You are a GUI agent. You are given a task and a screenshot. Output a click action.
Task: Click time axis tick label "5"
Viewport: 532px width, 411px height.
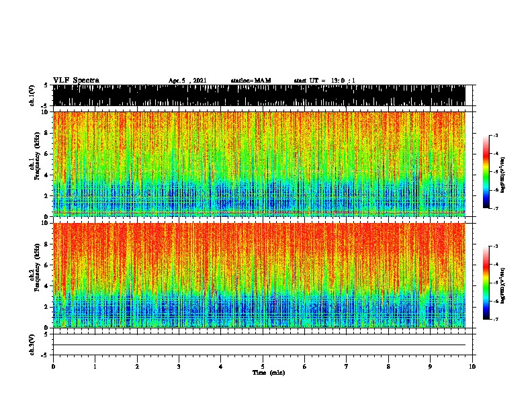tap(263, 367)
